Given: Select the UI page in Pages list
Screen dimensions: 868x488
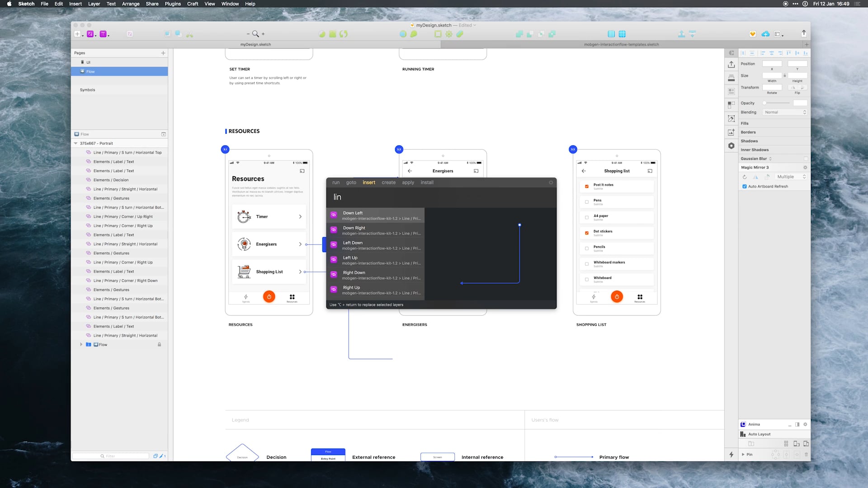Looking at the screenshot, I should click(119, 62).
